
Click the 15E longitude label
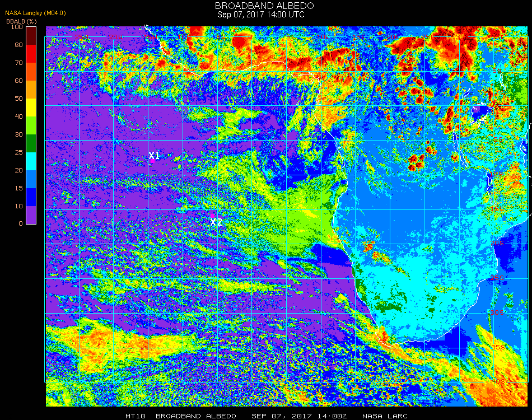pyautogui.click(x=358, y=37)
